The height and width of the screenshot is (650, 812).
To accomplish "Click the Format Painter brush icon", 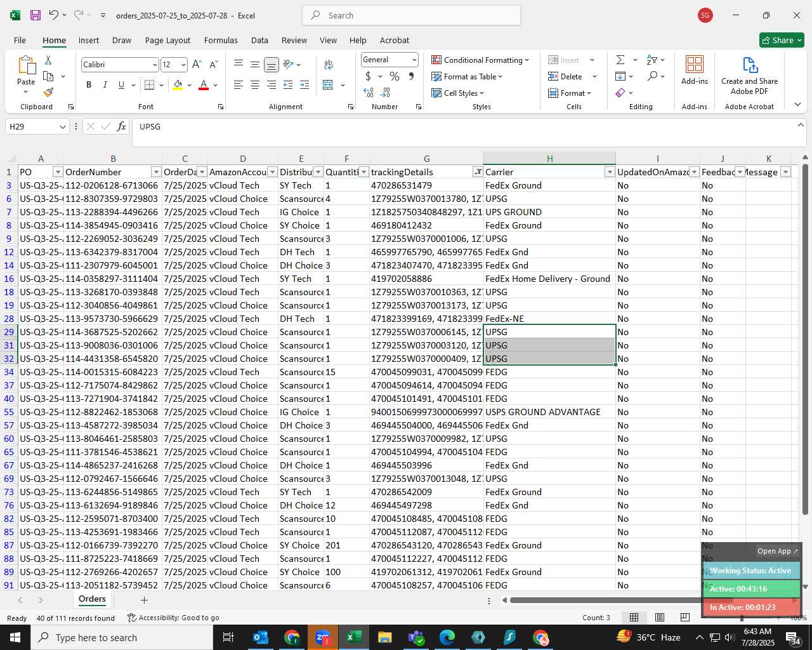I will point(48,92).
